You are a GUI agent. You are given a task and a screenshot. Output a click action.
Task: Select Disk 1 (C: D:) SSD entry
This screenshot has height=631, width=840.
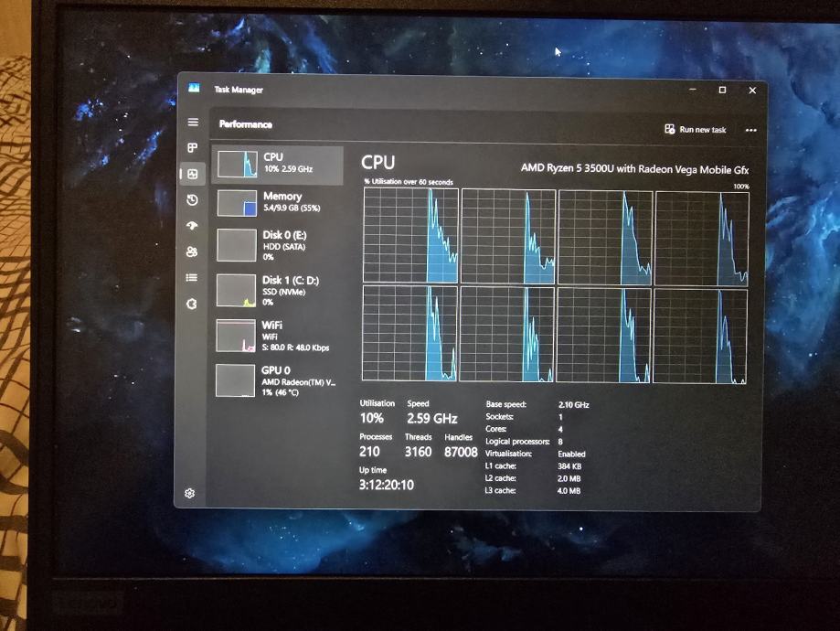tap(278, 291)
